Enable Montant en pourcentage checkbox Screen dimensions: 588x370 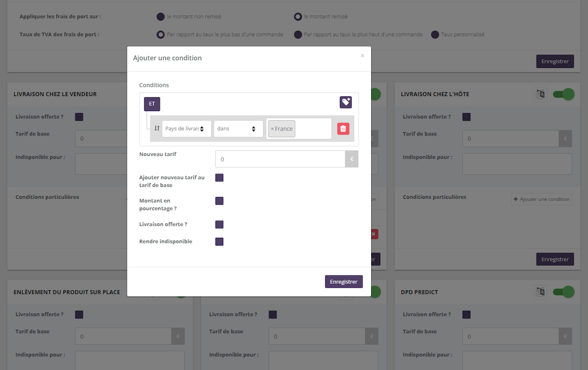click(219, 201)
